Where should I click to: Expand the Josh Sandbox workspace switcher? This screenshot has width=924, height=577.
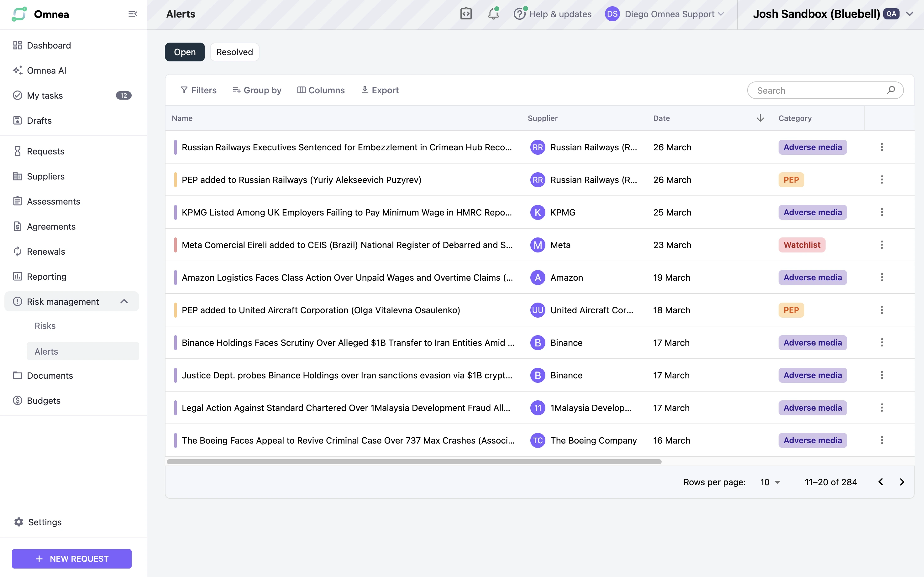point(910,14)
